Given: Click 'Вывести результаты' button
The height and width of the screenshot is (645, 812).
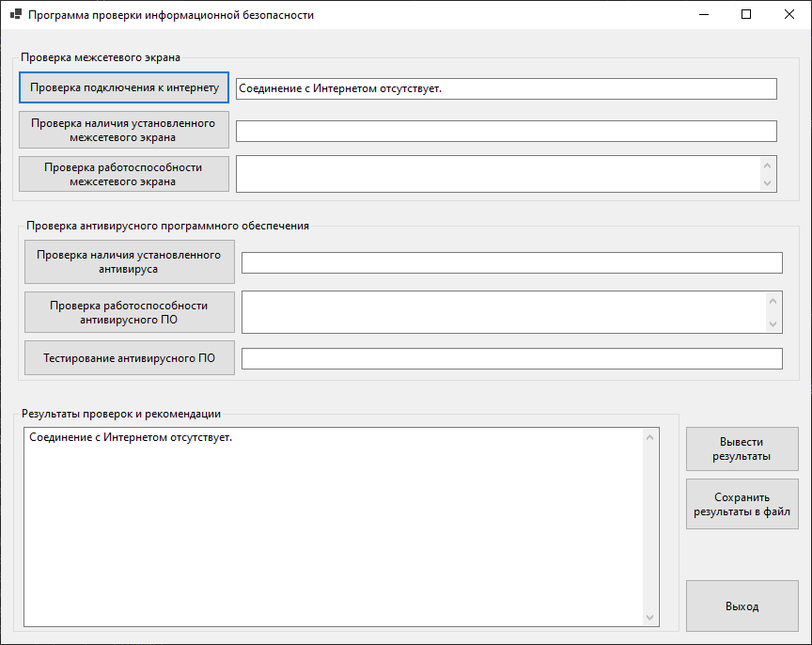Looking at the screenshot, I should (x=742, y=449).
